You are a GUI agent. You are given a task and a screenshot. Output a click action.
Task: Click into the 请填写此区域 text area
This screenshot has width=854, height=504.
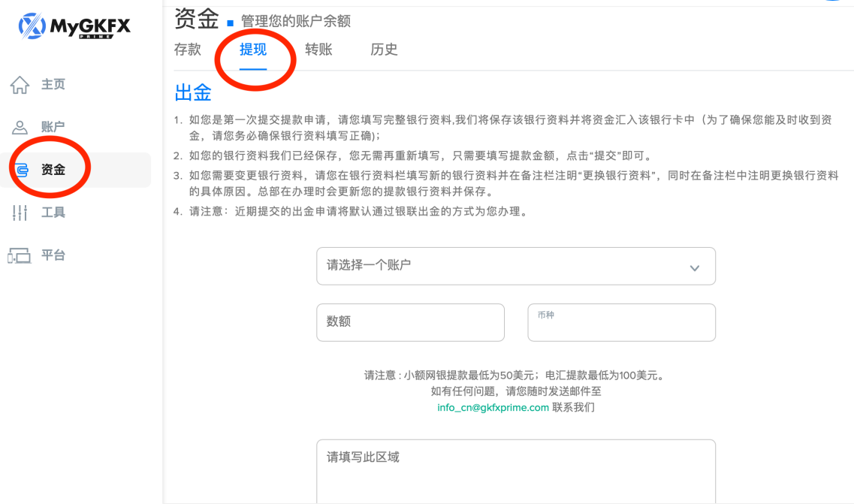[x=515, y=472]
